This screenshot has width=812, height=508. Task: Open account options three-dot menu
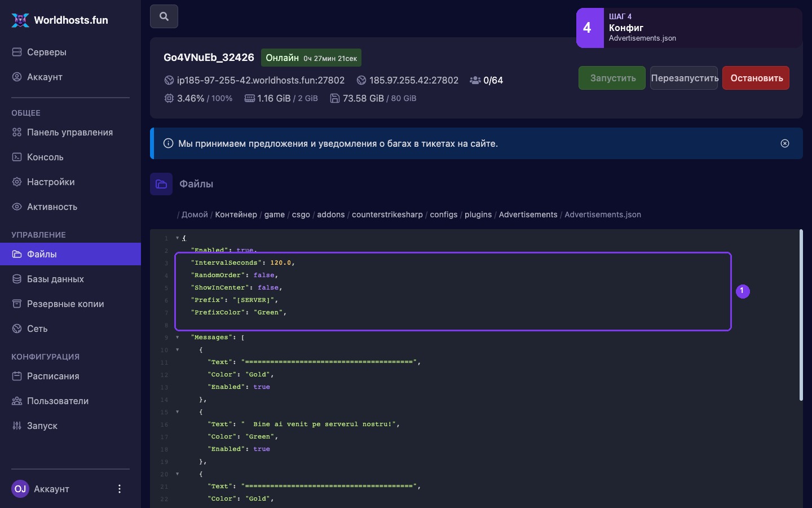120,489
